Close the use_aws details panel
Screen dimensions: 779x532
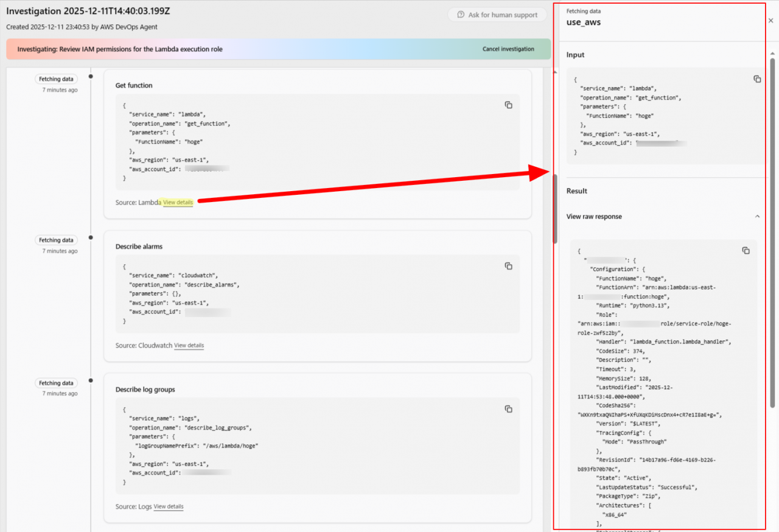(x=770, y=20)
